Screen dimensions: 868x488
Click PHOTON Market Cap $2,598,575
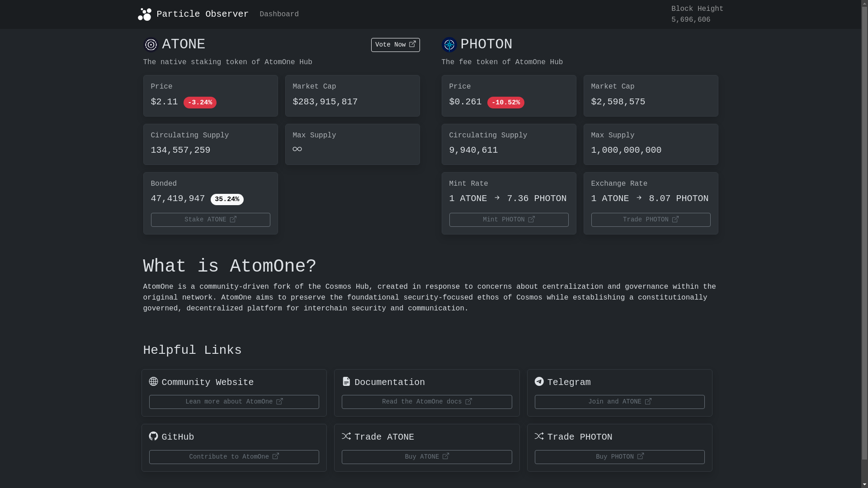click(x=618, y=102)
